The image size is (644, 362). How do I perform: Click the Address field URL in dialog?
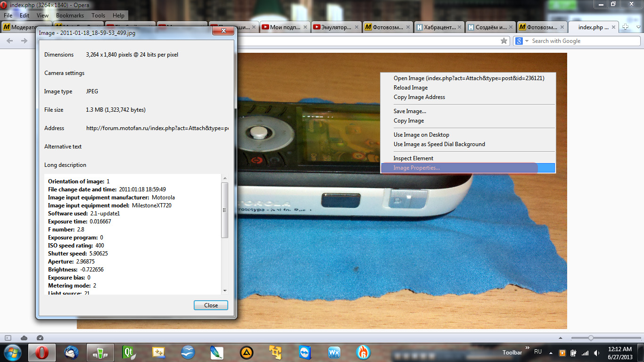[x=157, y=128]
